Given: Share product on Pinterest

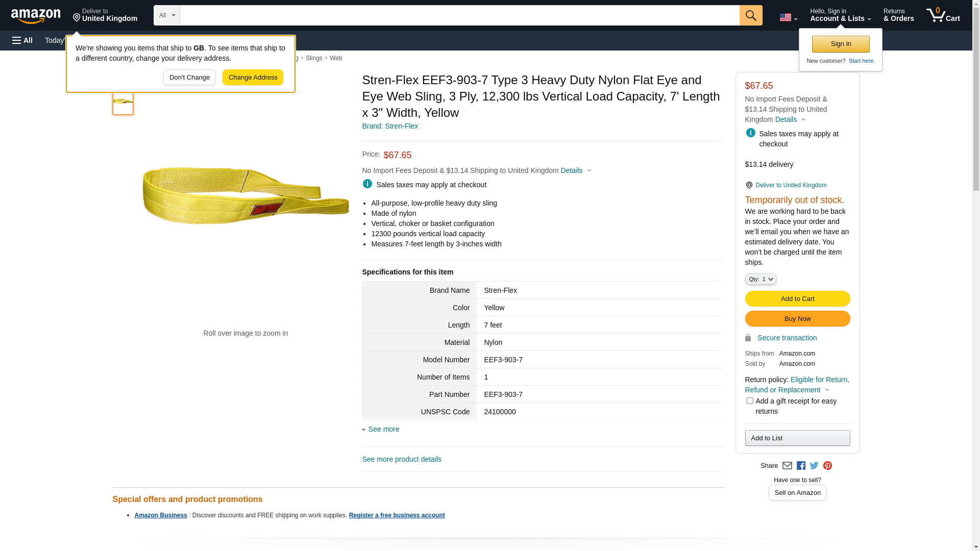Looking at the screenshot, I should 827,466.
